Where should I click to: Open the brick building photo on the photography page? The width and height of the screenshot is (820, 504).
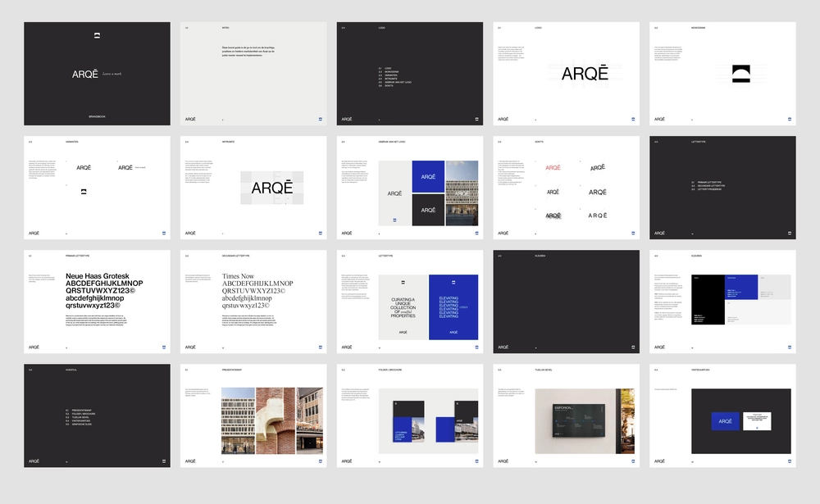click(276, 420)
